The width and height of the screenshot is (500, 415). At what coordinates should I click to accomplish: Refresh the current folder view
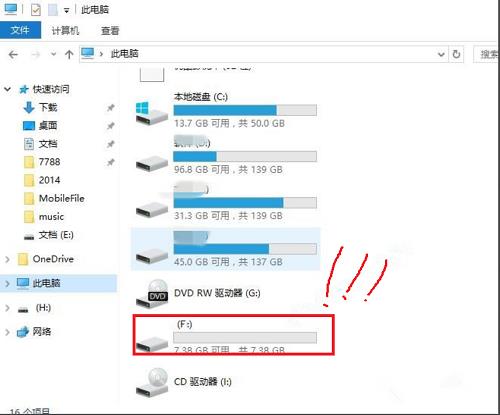[456, 54]
